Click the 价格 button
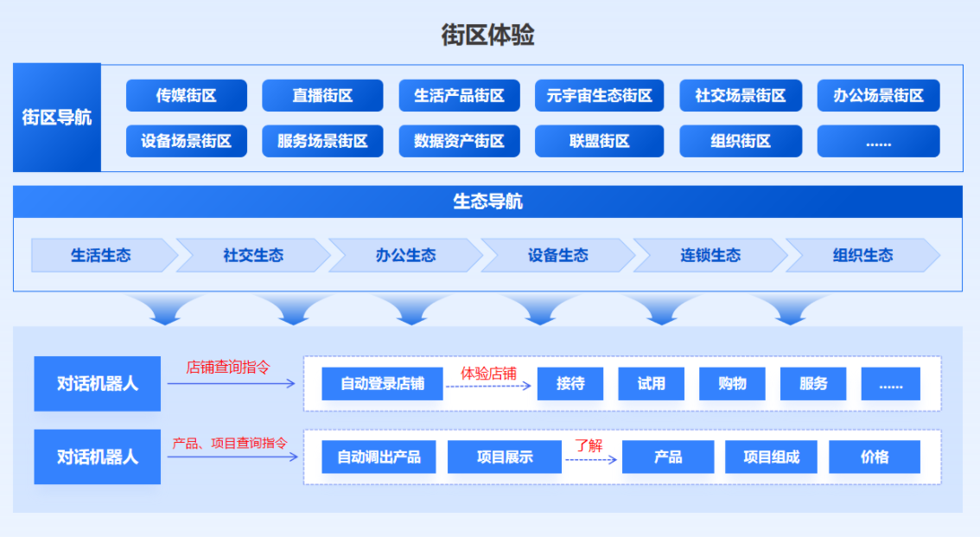 [x=875, y=457]
